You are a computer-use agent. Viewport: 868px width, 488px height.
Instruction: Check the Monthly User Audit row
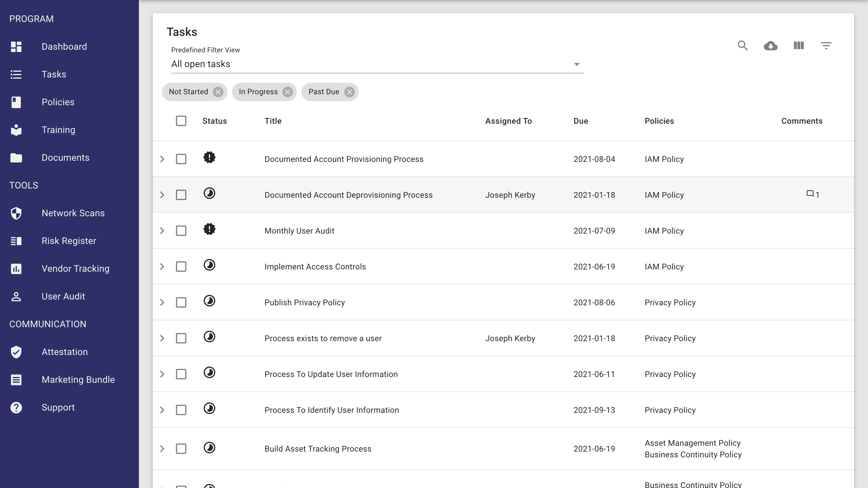[181, 231]
